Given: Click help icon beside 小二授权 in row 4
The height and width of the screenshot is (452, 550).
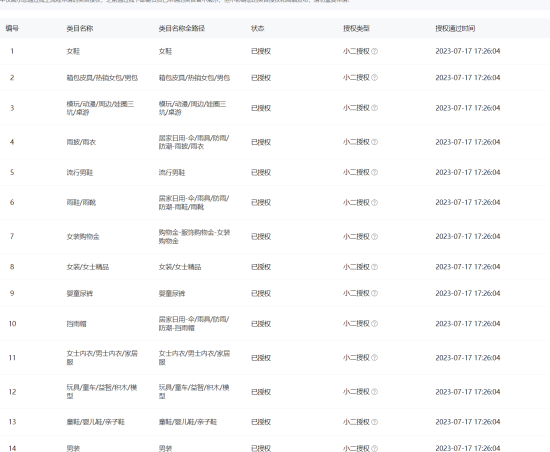Looking at the screenshot, I should click(374, 142).
